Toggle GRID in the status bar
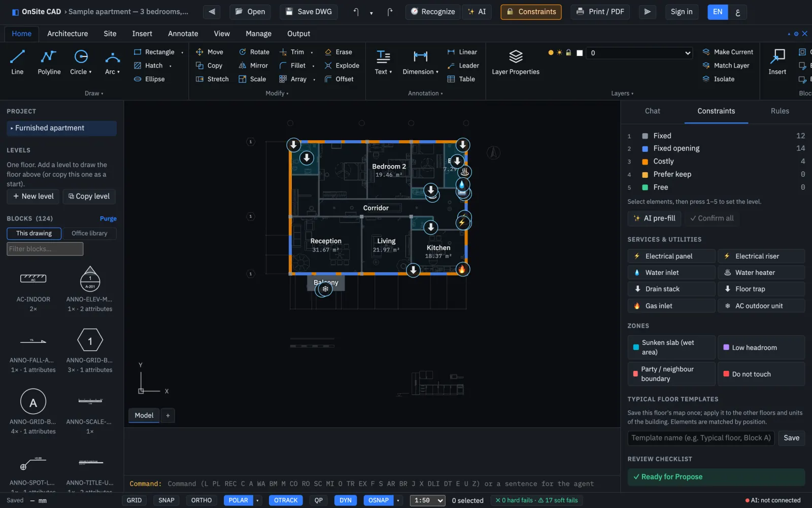This screenshot has width=812, height=508. (134, 500)
